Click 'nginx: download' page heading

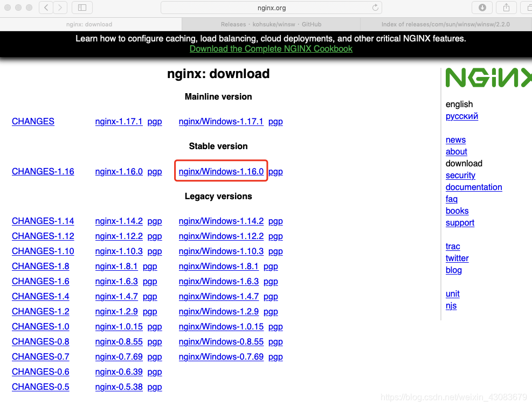coord(218,74)
